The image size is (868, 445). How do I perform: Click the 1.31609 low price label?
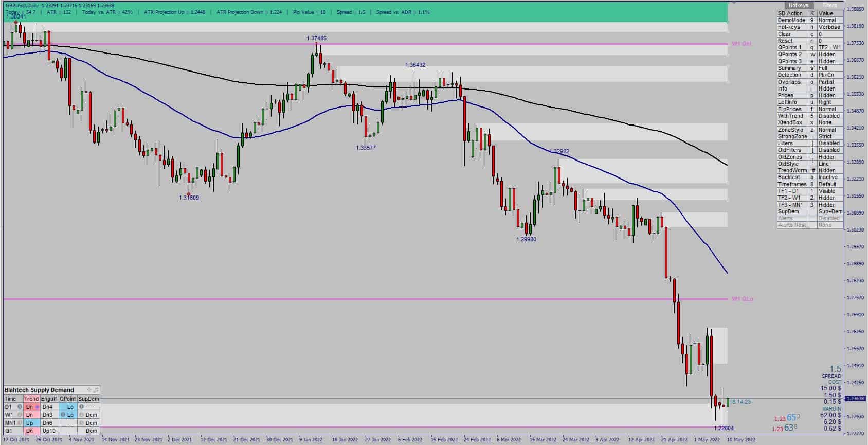point(189,198)
